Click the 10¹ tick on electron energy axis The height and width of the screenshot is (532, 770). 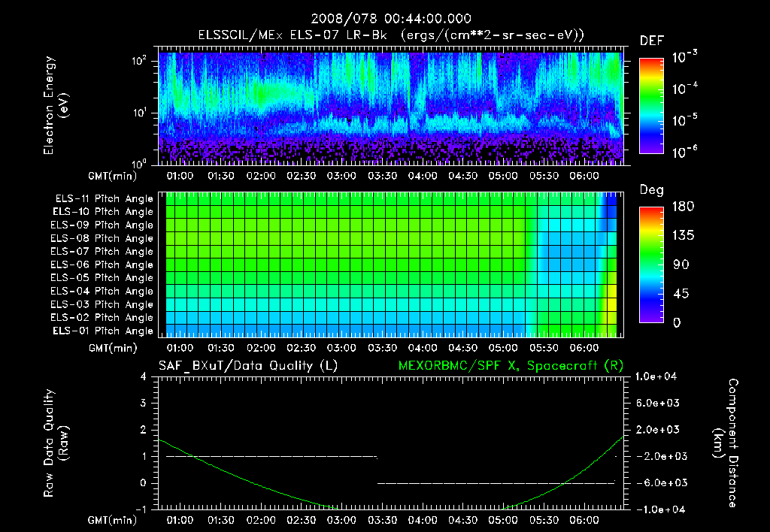tap(139, 113)
